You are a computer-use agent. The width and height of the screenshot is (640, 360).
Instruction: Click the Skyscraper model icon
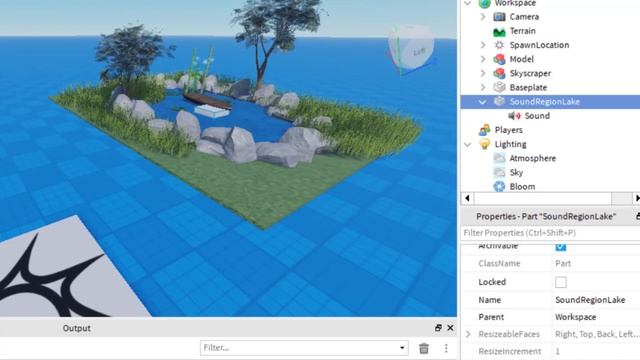pyautogui.click(x=499, y=73)
